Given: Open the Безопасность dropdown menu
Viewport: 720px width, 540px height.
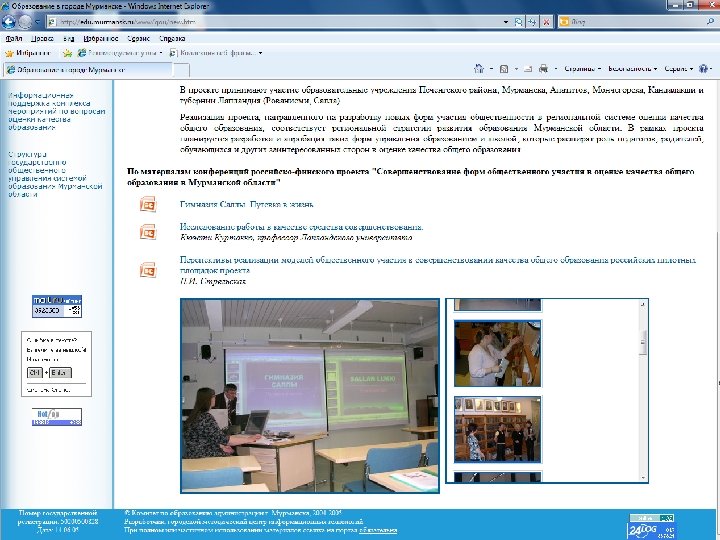Looking at the screenshot, I should tap(632, 69).
